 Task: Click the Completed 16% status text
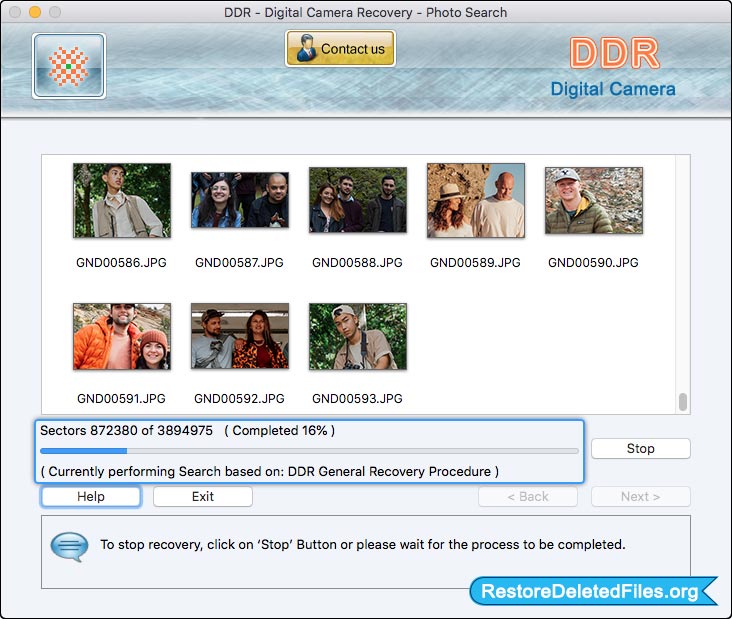click(280, 430)
